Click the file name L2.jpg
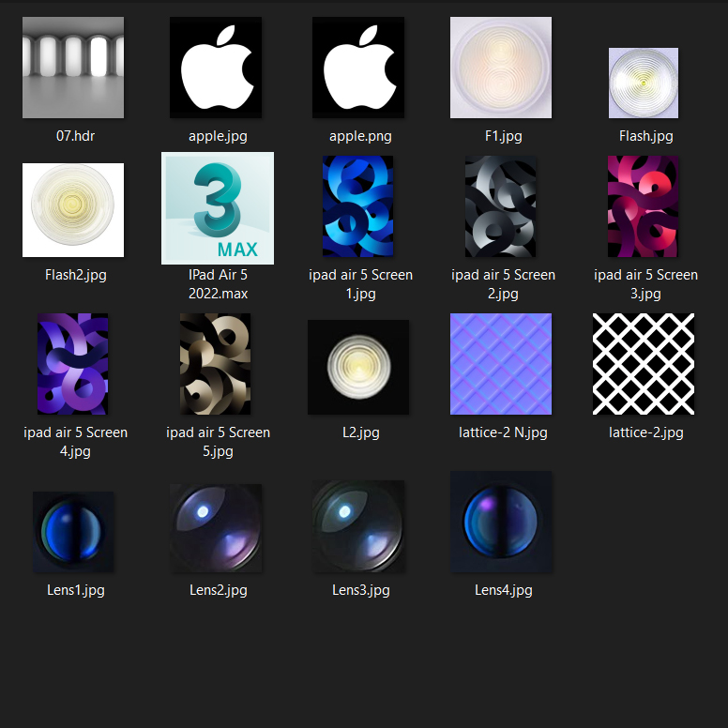728x728 pixels. [x=360, y=433]
